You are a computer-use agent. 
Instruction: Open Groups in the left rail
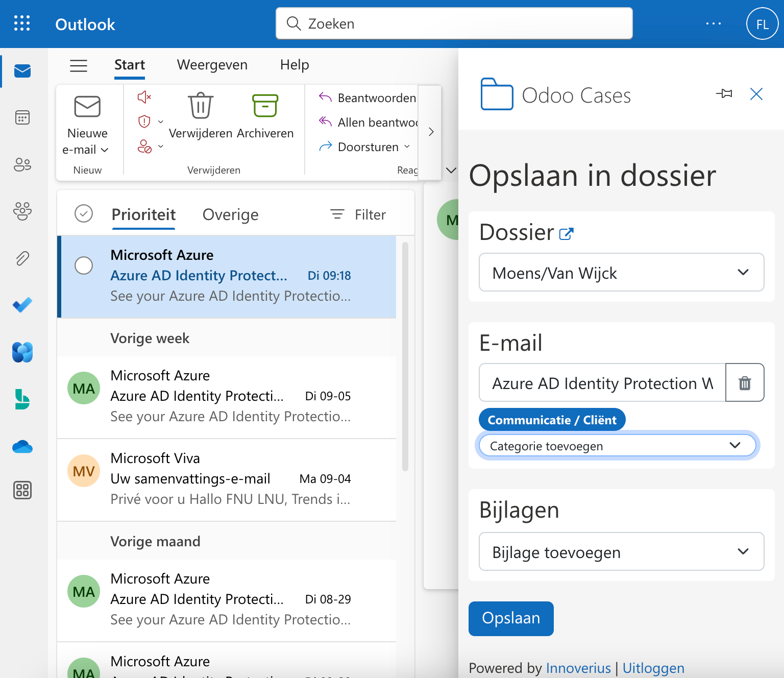tap(22, 211)
